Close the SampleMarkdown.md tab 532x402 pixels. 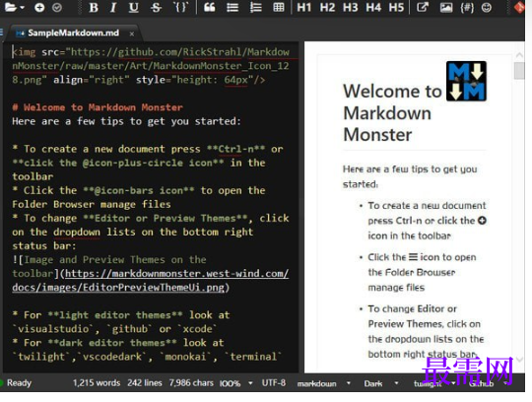(x=132, y=33)
